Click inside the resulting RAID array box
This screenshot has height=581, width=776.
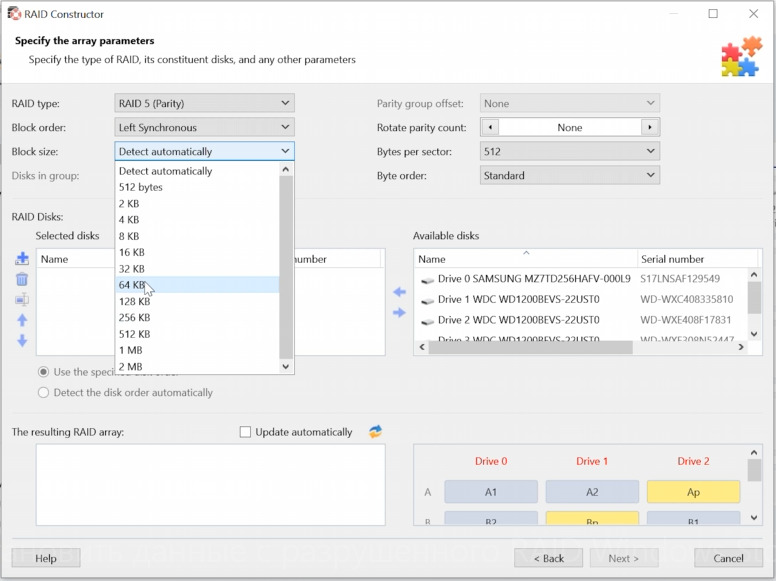(210, 484)
